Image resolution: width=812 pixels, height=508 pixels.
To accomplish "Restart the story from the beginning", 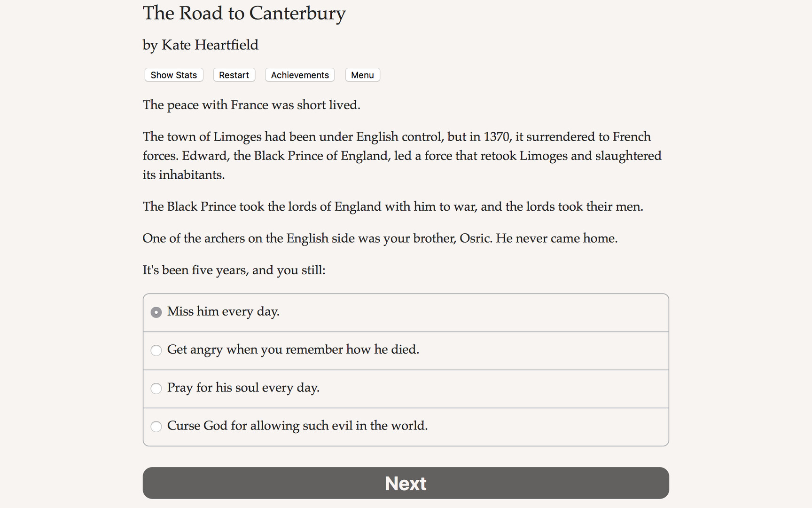I will [234, 75].
